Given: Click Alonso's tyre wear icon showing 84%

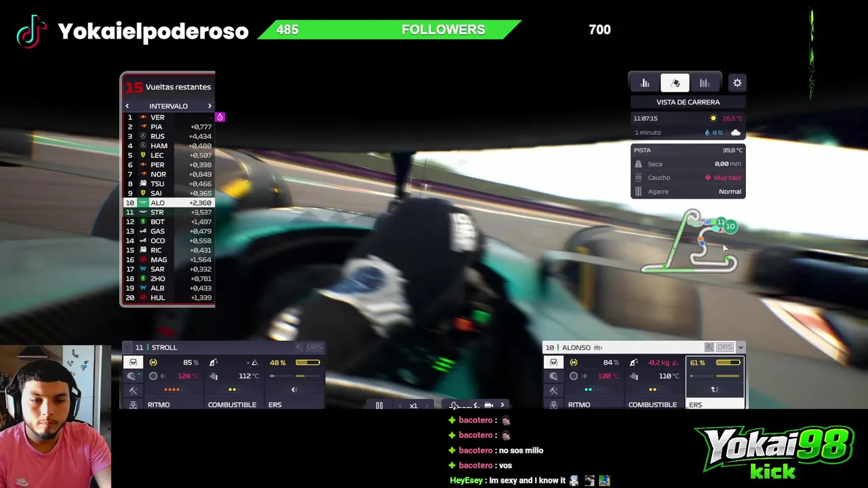Looking at the screenshot, I should 574,363.
